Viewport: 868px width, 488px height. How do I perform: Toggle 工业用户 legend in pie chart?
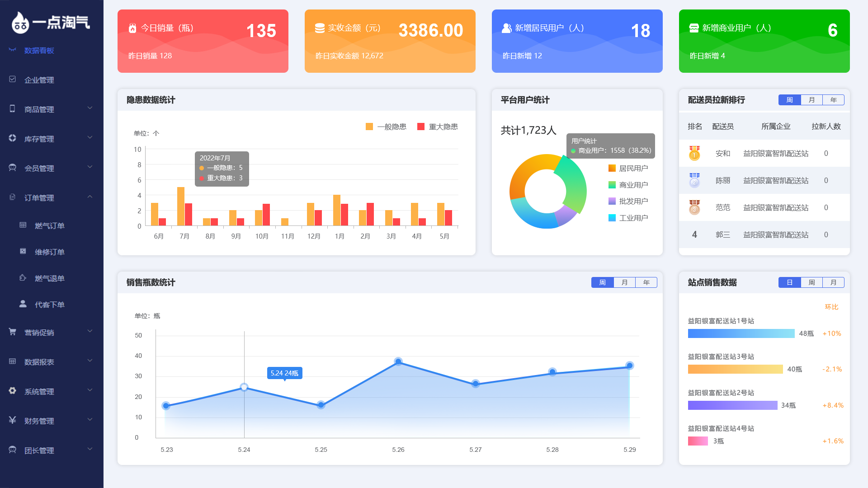click(628, 218)
